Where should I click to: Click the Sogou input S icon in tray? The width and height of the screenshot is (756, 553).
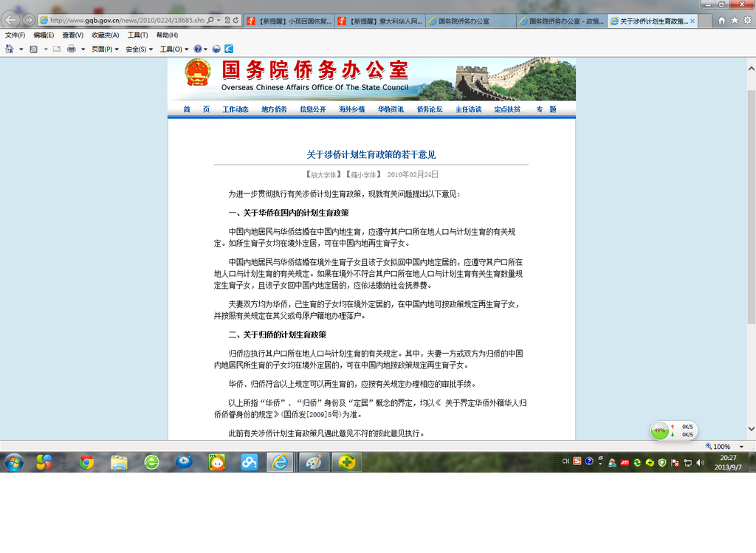(577, 461)
